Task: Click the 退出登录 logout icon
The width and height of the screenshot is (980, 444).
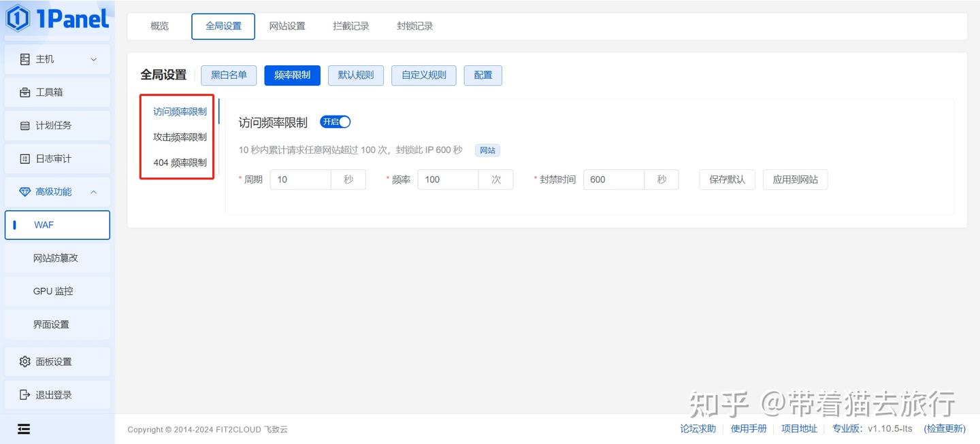Action: [25, 394]
